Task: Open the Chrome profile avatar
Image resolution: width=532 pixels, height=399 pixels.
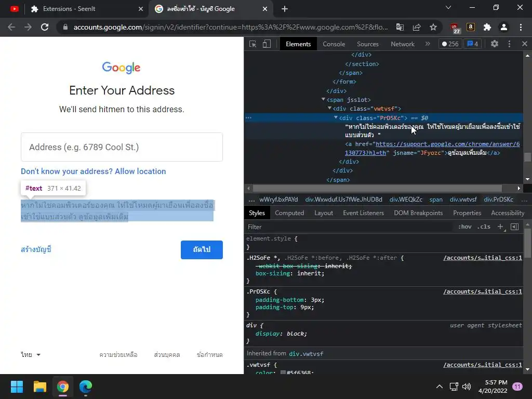Action: [504, 27]
